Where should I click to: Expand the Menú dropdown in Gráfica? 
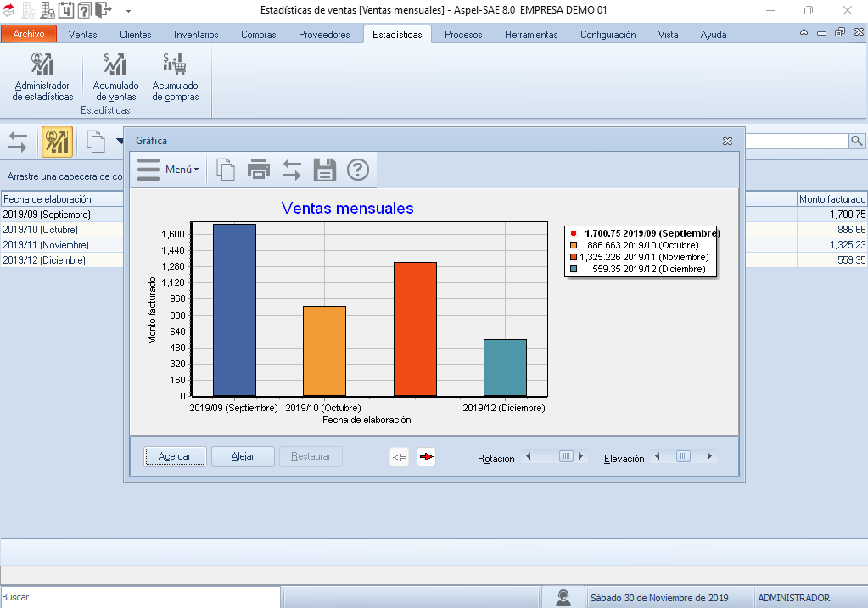(x=168, y=170)
